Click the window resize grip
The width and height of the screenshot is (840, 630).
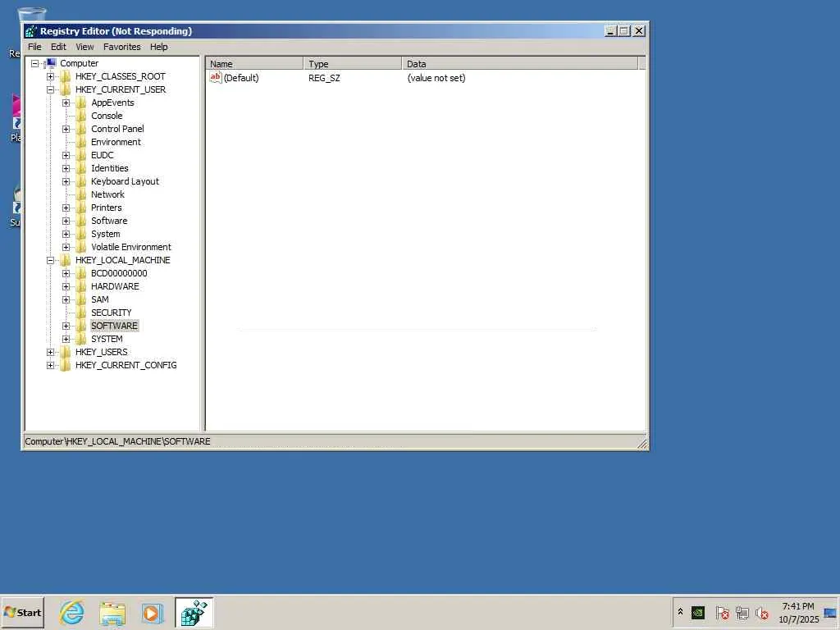pos(641,443)
